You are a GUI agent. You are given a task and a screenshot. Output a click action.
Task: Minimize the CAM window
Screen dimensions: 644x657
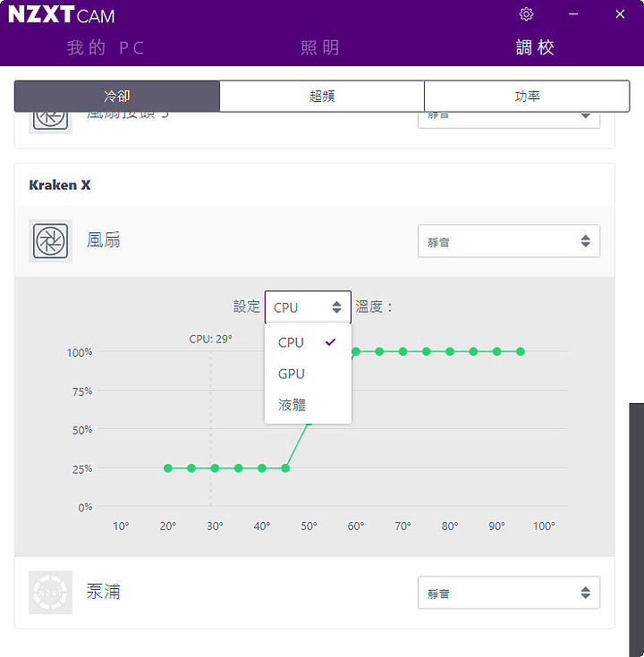573,13
